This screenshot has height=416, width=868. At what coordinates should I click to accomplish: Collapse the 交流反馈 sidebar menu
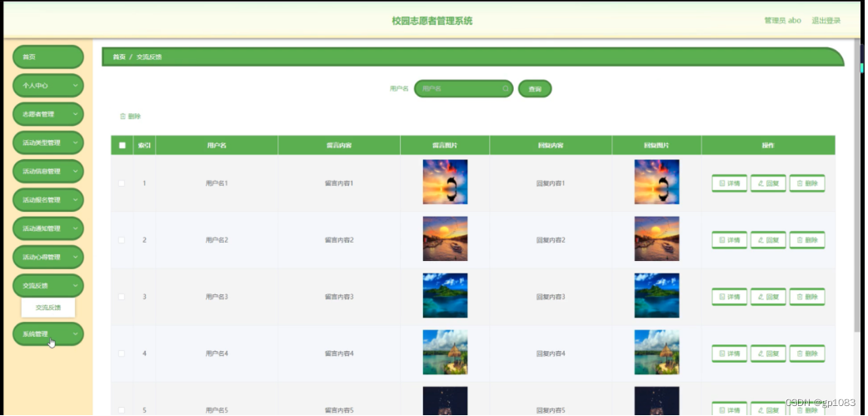[48, 286]
